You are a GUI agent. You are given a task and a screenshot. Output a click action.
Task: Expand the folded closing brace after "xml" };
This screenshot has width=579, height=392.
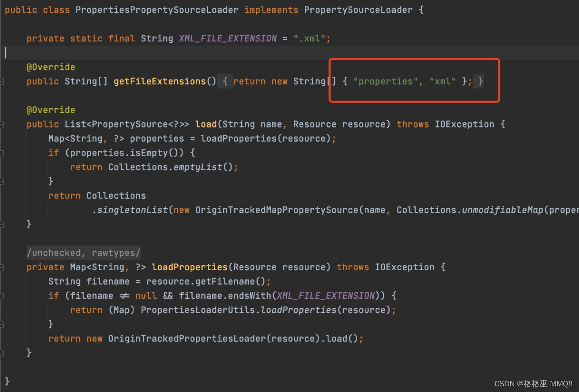click(x=478, y=82)
